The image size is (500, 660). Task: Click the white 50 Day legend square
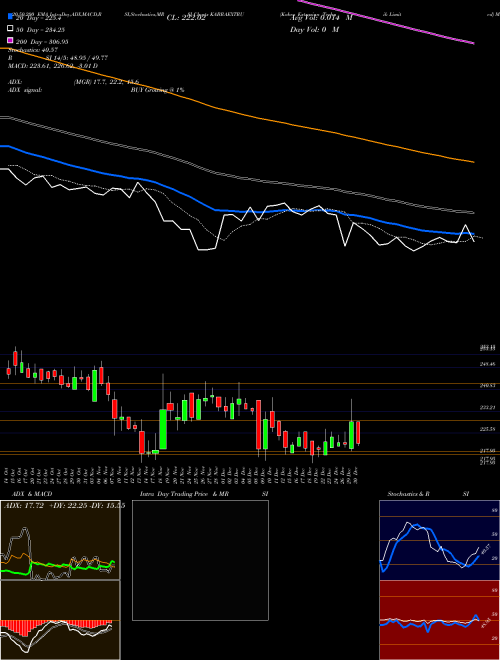(10, 29)
